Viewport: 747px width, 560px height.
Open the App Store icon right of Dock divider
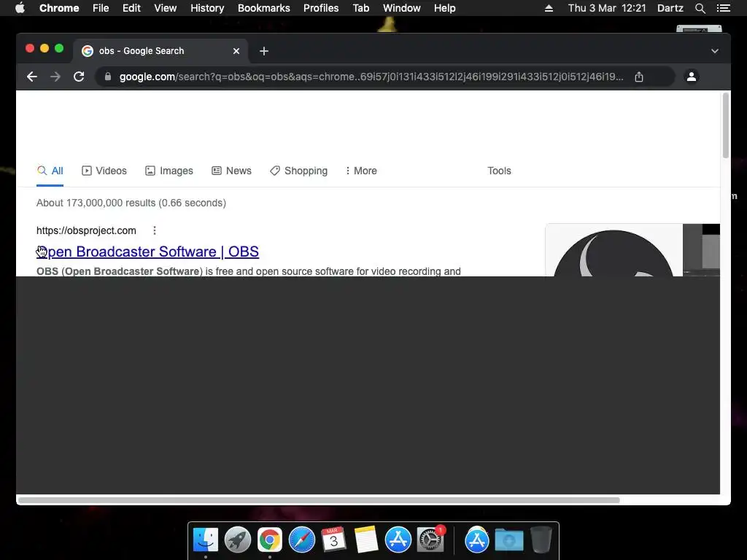[477, 540]
